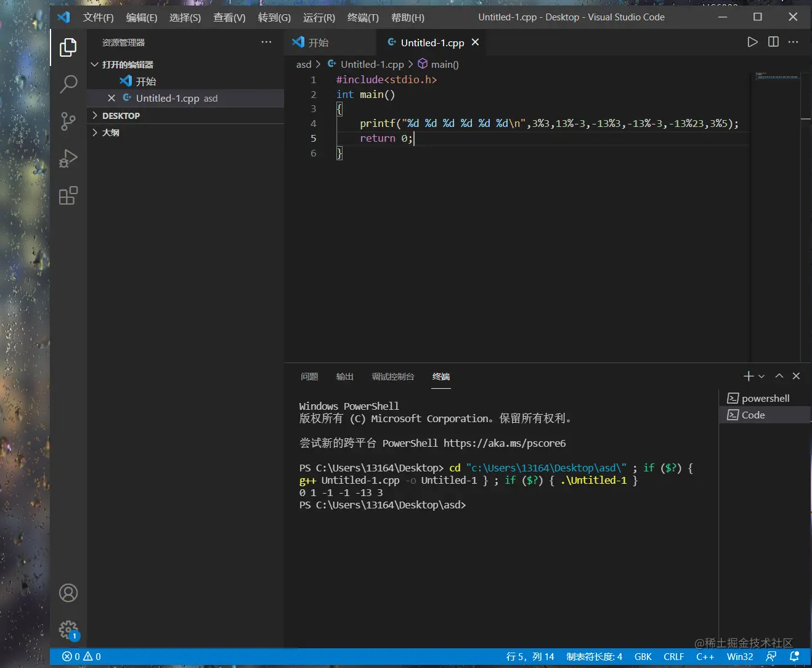Open the editor's more actions menu
This screenshot has height=668, width=812.
click(794, 42)
